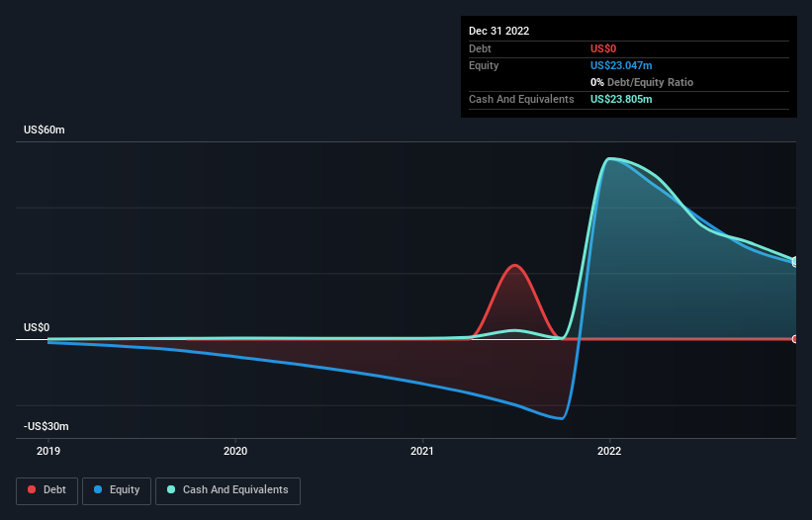Click the red Debt legend dot
Screen dimensions: 812x520
coord(32,489)
